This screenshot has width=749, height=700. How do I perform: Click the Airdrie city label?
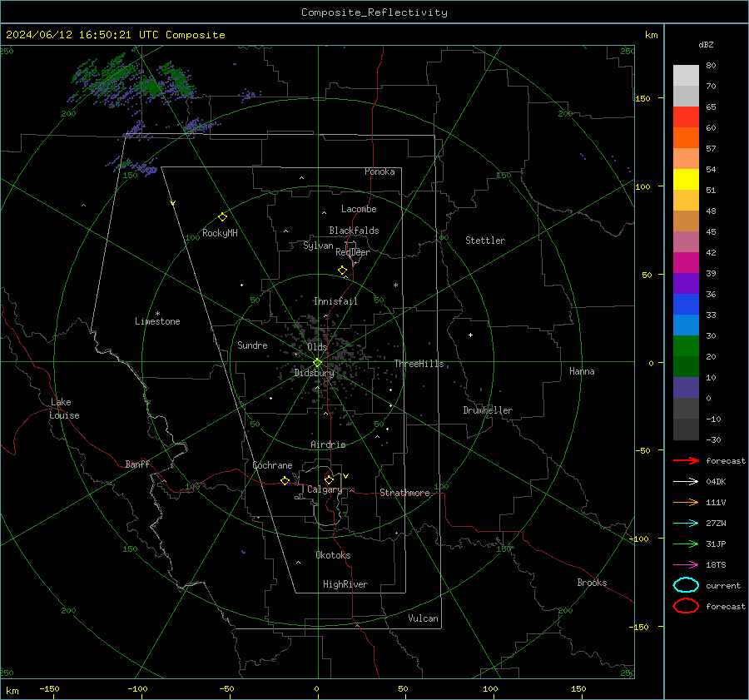(x=328, y=444)
